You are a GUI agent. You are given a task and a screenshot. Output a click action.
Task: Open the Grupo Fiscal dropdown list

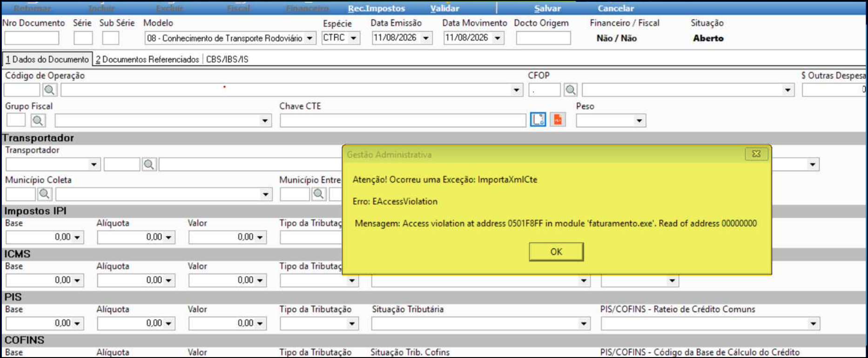[x=265, y=121]
